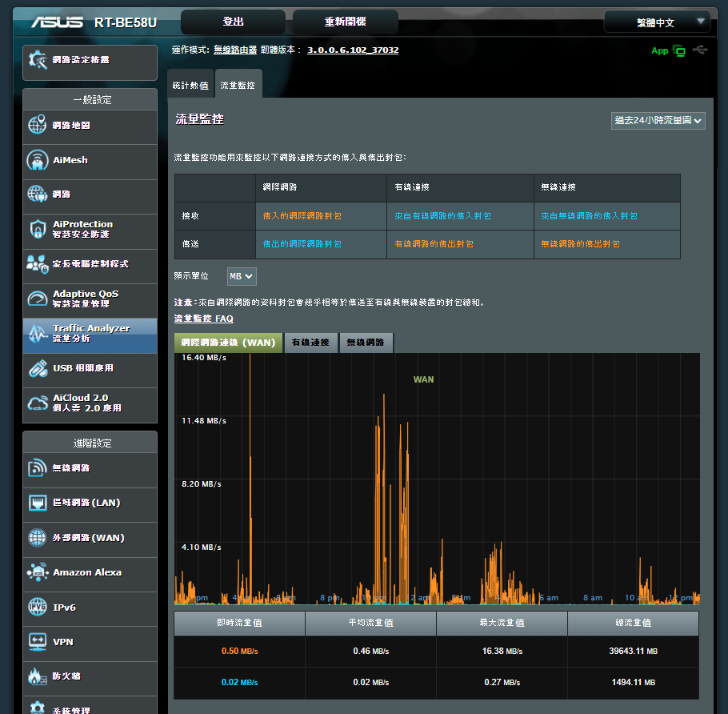
Task: Click the 1494.11 MB total traffic value
Action: 634,683
